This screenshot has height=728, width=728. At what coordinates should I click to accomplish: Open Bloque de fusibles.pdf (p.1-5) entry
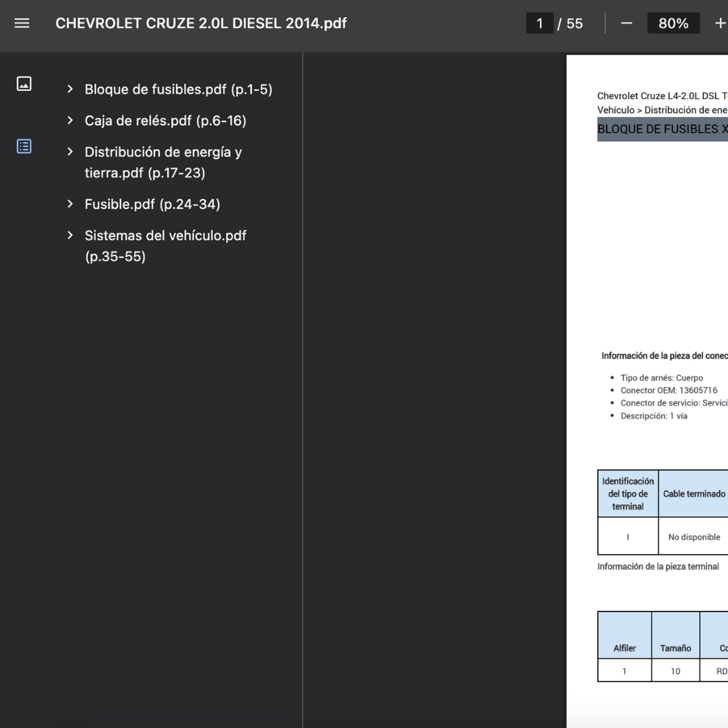click(x=178, y=89)
